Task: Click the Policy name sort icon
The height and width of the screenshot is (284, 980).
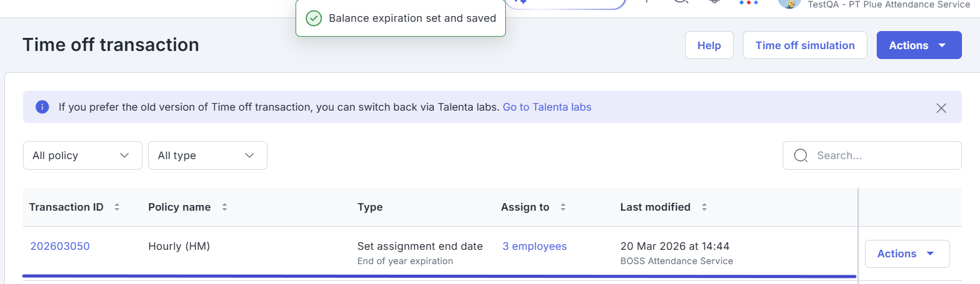Action: click(225, 207)
